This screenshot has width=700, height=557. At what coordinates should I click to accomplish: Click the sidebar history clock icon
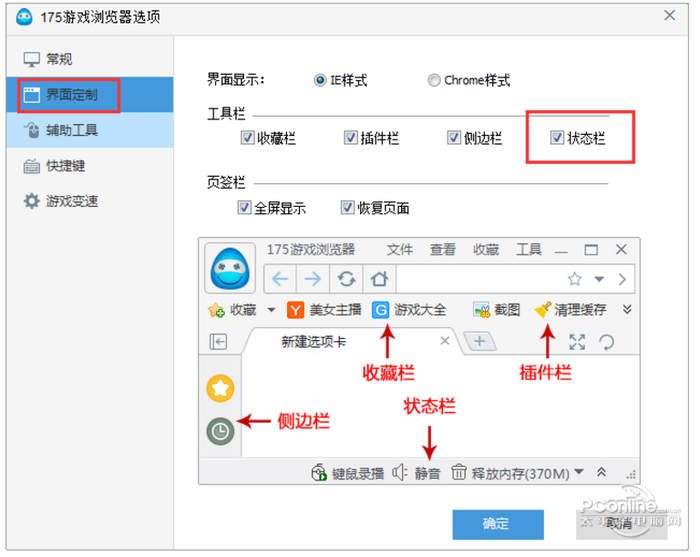click(x=221, y=431)
